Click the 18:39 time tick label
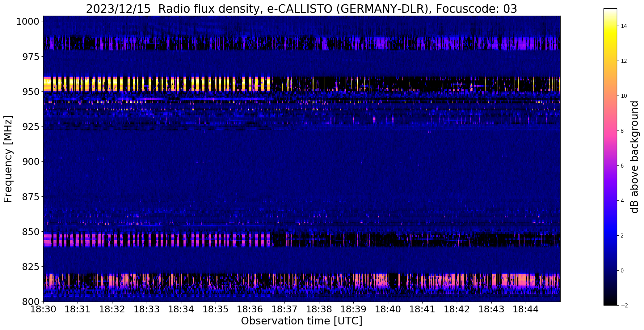The width and height of the screenshot is (644, 330). click(354, 309)
